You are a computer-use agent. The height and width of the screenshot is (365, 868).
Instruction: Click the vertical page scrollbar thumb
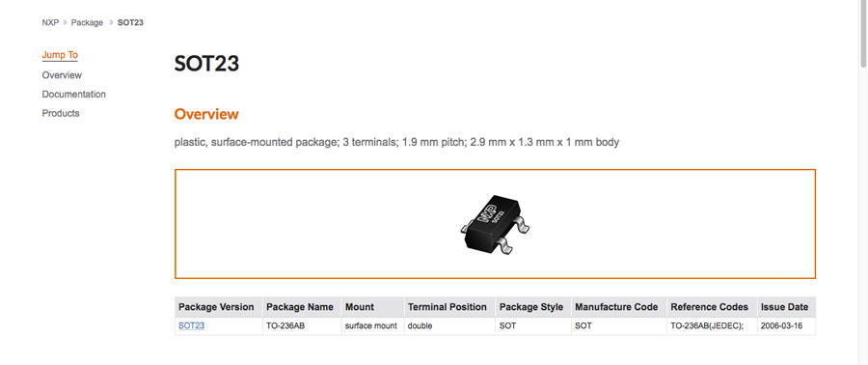click(863, 33)
